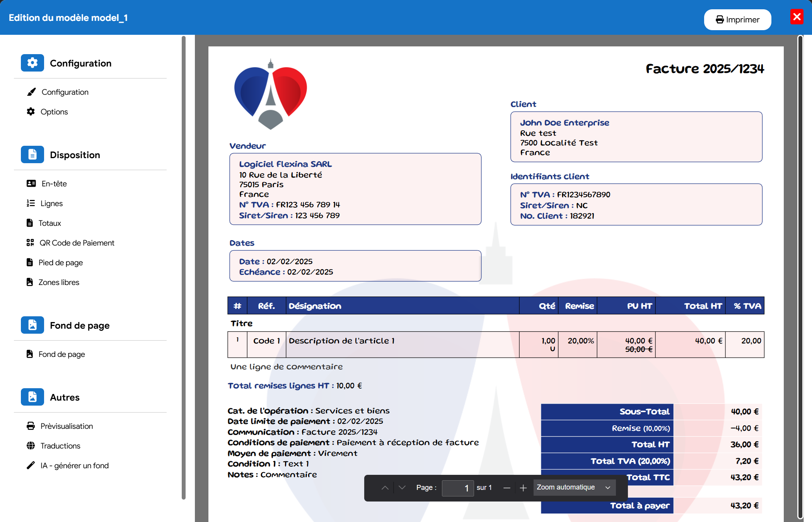
Task: Click the blue gear Configuration section icon
Action: click(32, 63)
